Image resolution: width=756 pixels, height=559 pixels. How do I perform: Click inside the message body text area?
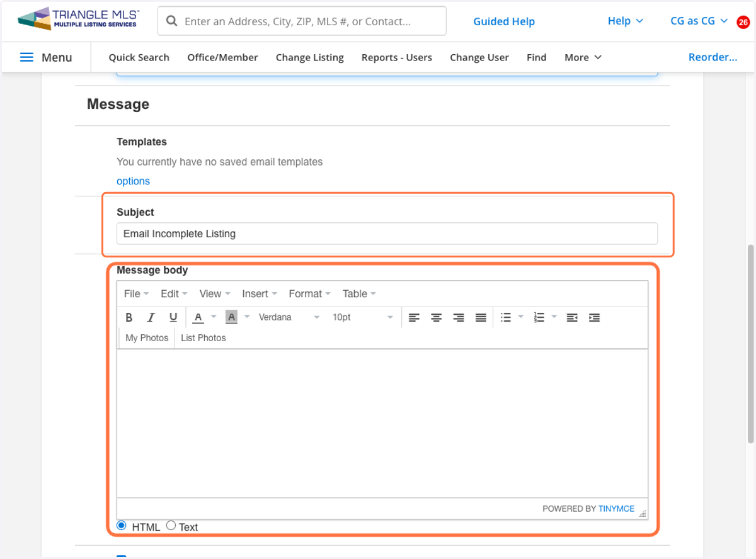pos(382,423)
